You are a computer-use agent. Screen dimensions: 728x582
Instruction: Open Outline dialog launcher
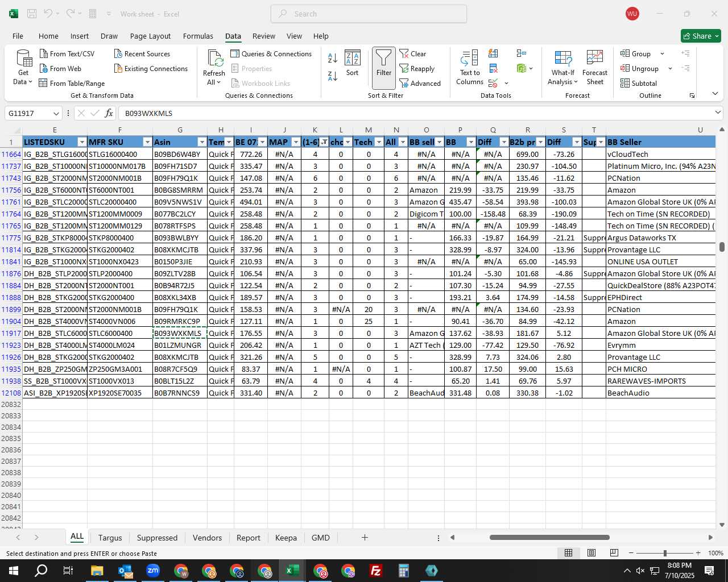point(692,95)
